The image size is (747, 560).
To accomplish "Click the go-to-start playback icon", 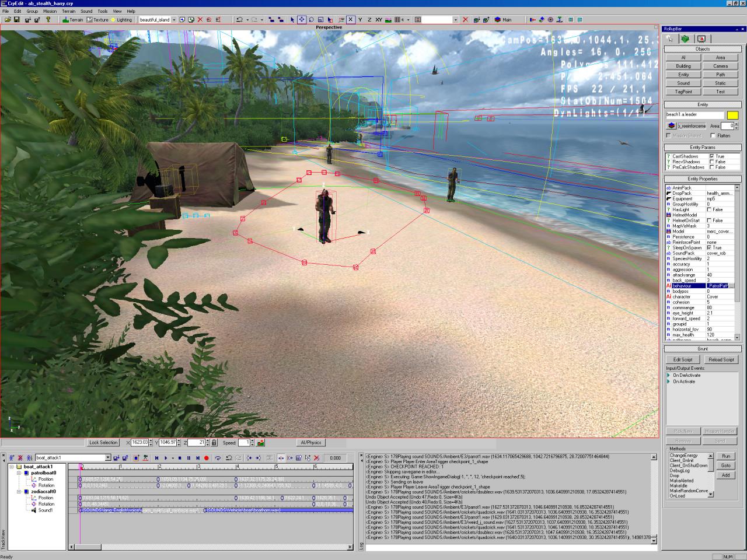I will tap(156, 458).
